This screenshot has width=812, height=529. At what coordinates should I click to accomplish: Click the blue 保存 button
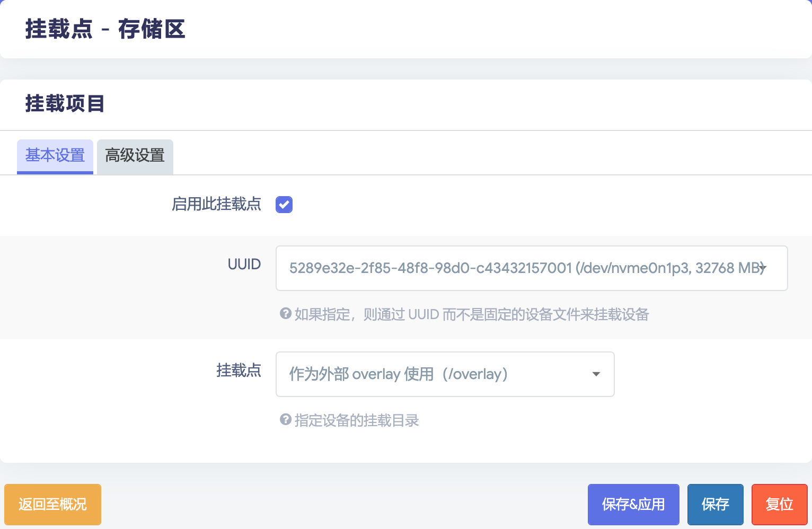pos(715,504)
